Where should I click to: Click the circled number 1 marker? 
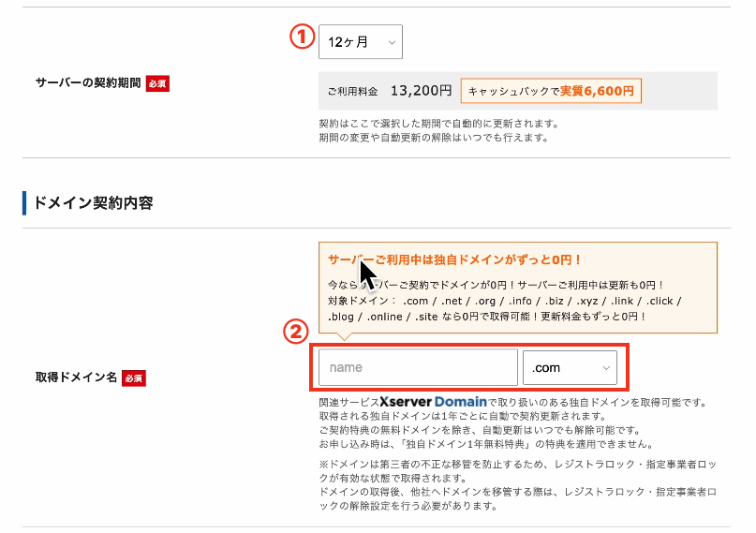(x=298, y=37)
